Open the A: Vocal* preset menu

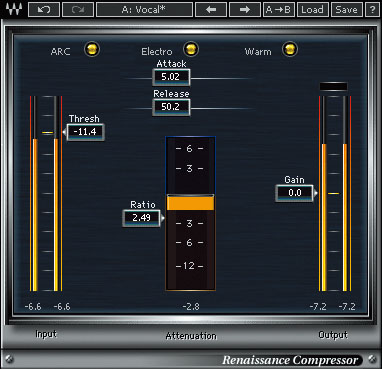click(144, 10)
